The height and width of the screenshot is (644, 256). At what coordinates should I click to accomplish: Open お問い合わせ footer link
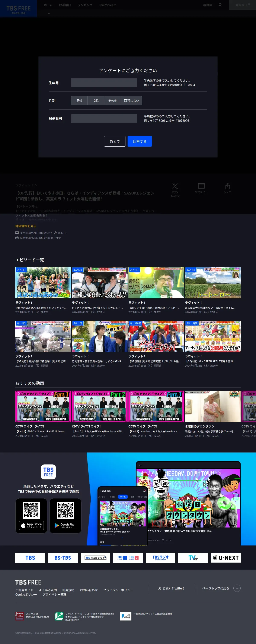tap(89, 590)
